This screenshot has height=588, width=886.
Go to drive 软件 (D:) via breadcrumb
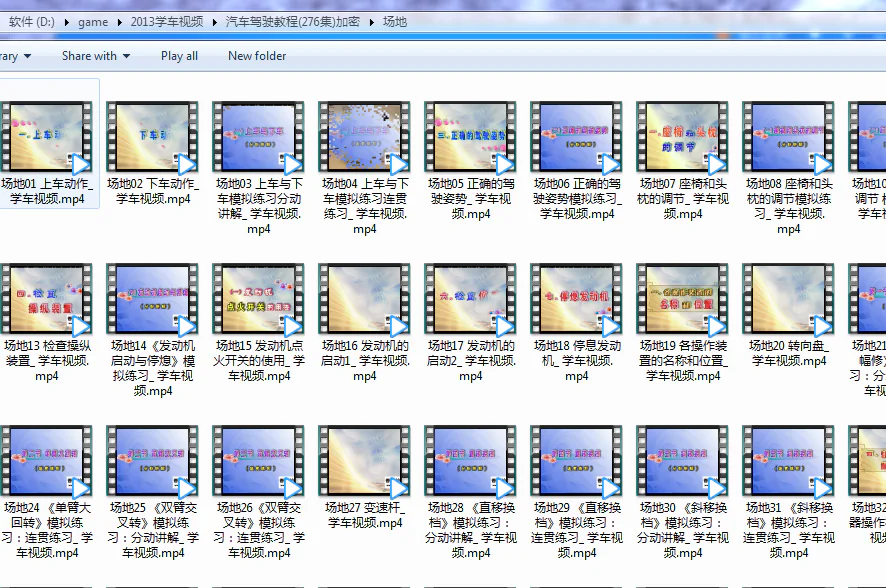[x=30, y=21]
